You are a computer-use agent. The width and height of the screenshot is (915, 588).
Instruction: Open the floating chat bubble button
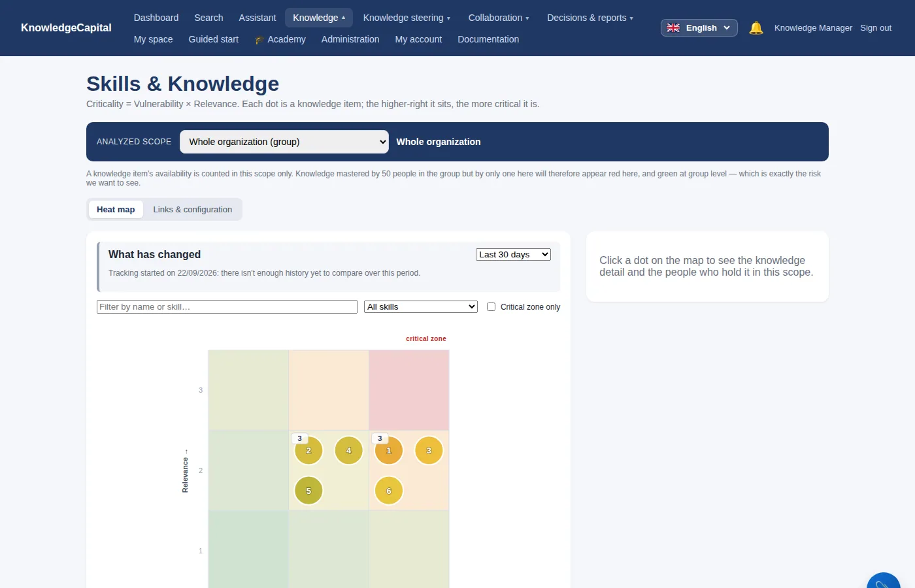pos(884,581)
